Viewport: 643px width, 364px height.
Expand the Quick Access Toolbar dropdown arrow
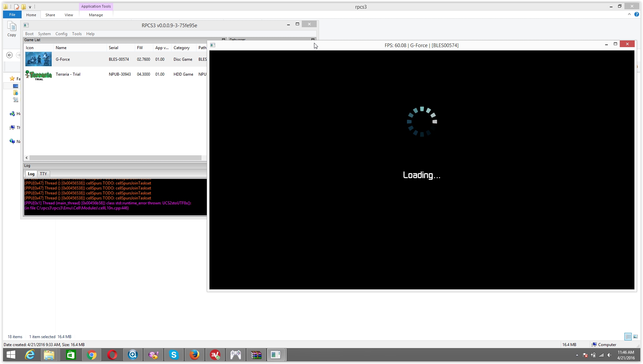[30, 7]
